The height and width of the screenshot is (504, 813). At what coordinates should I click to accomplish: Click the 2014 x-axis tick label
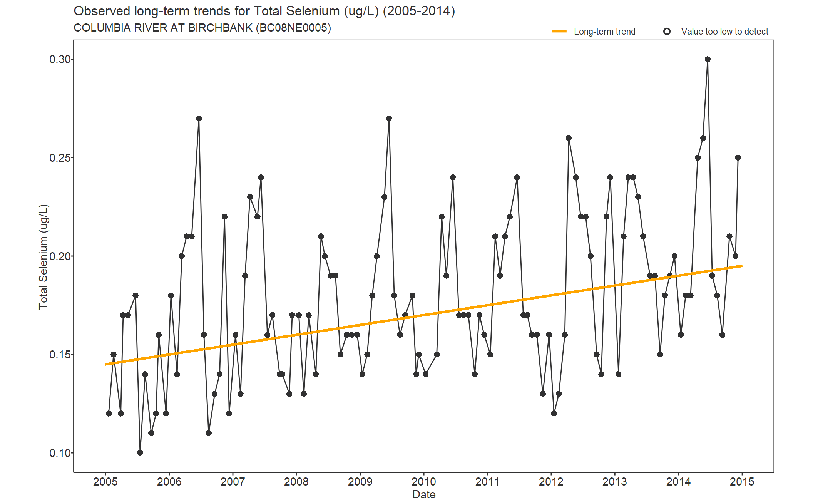click(x=679, y=482)
